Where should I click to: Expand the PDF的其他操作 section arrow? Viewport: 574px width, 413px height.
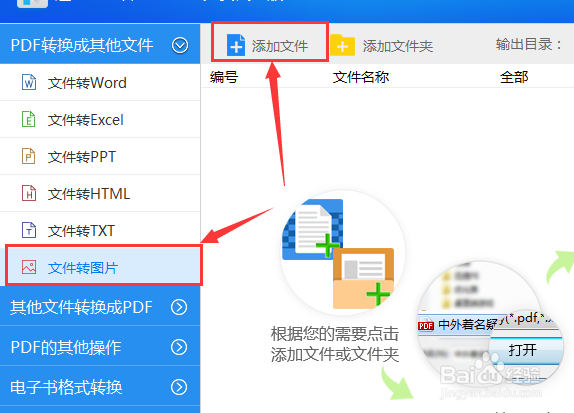tap(179, 347)
